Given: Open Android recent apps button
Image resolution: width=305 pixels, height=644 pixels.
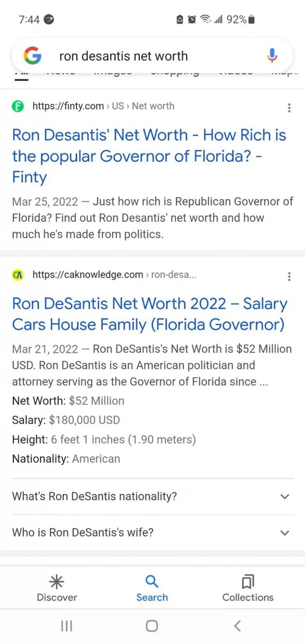Looking at the screenshot, I should pos(67,626).
